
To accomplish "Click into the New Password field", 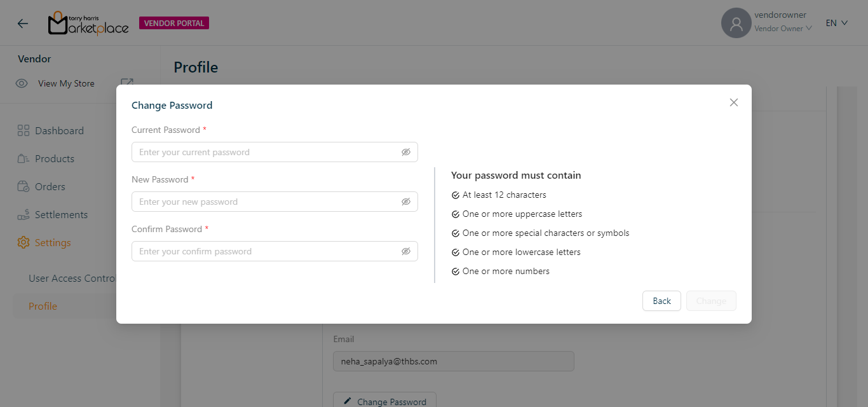I will (267, 202).
